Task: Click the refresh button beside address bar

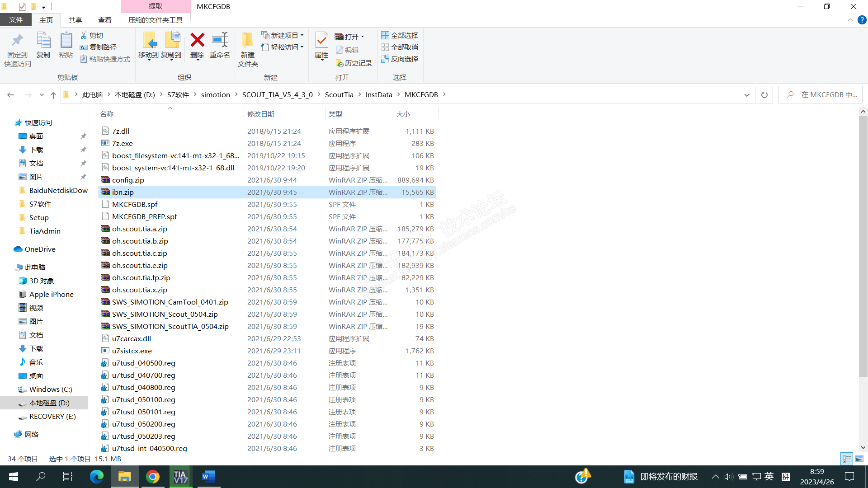Action: tap(764, 95)
